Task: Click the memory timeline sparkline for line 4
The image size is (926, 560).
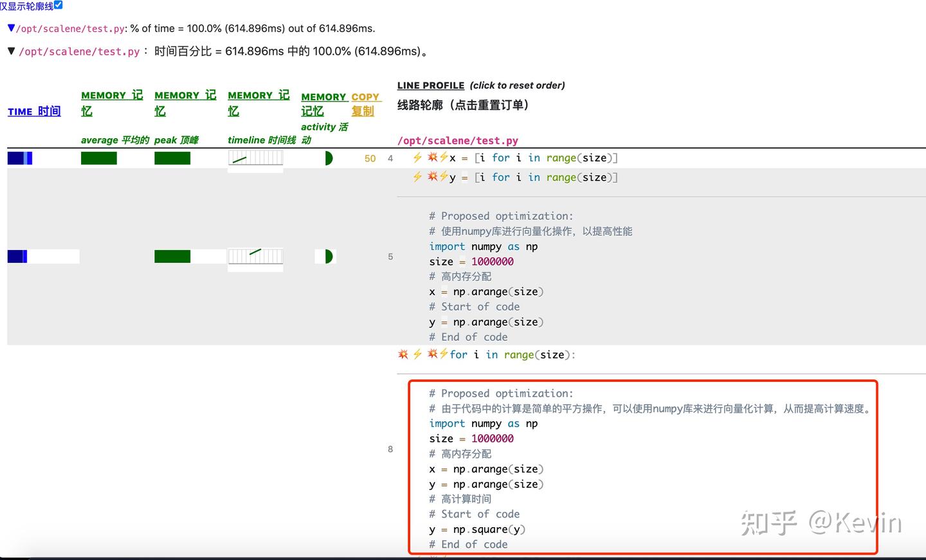Action: pyautogui.click(x=255, y=158)
